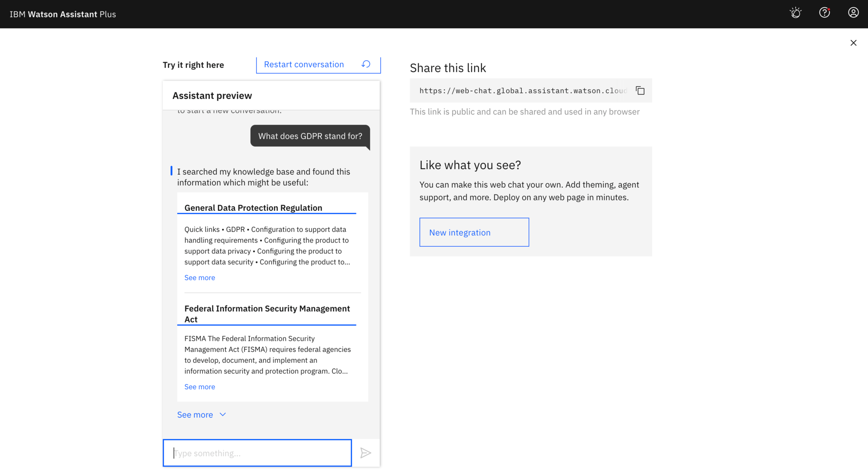868x474 pixels.
Task: Expand the bottom See more results chevron
Action: (x=195, y=415)
